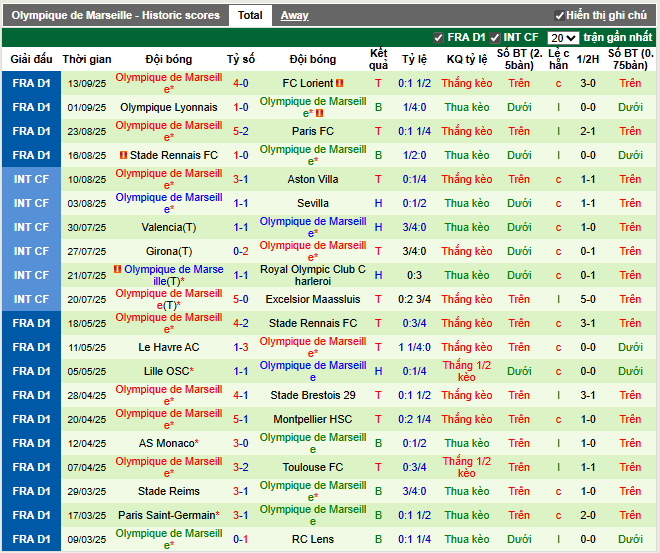660x553 pixels.
Task: Select FRA D1 league cell for 13/09/25
Action: point(32,83)
